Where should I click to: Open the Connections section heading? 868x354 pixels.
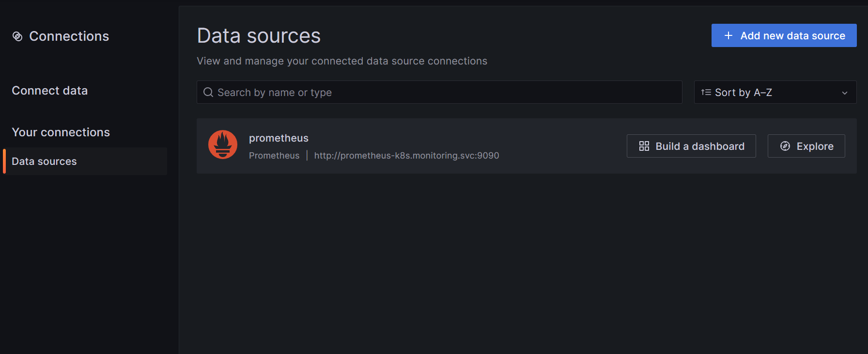point(69,36)
